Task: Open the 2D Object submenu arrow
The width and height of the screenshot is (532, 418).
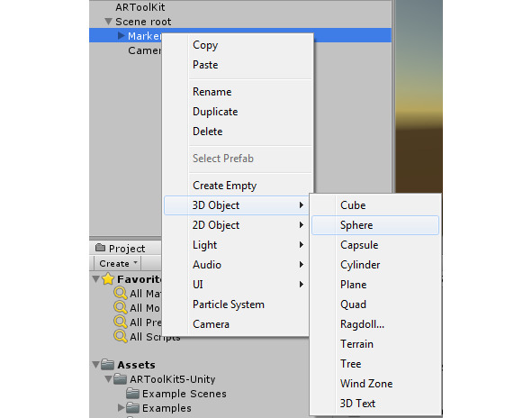Action: tap(301, 225)
